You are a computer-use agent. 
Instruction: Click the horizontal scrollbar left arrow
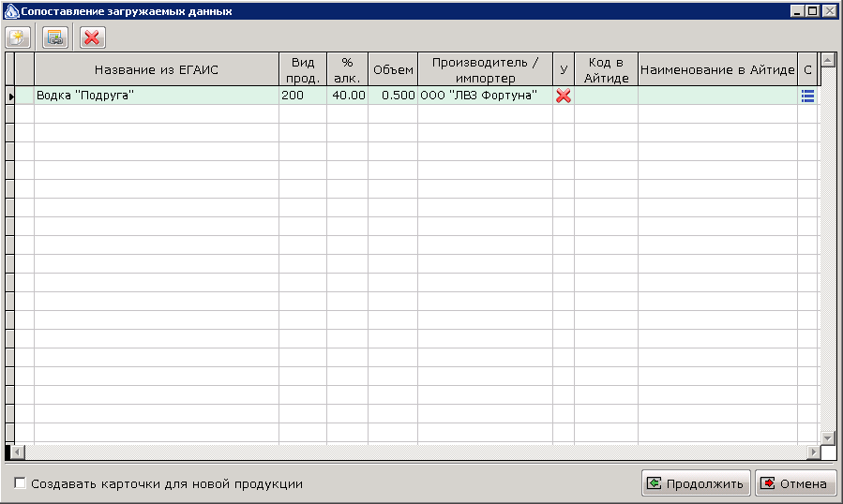tap(18, 452)
